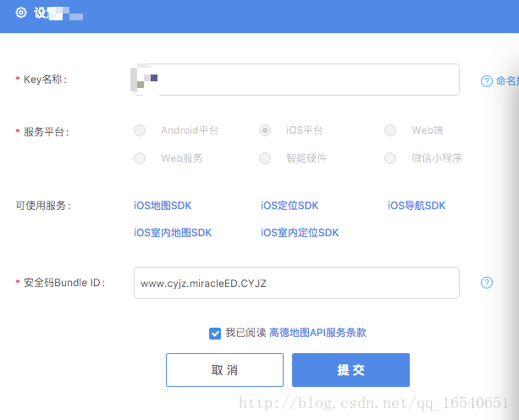
Task: Select the Web端 radio button
Action: point(390,130)
